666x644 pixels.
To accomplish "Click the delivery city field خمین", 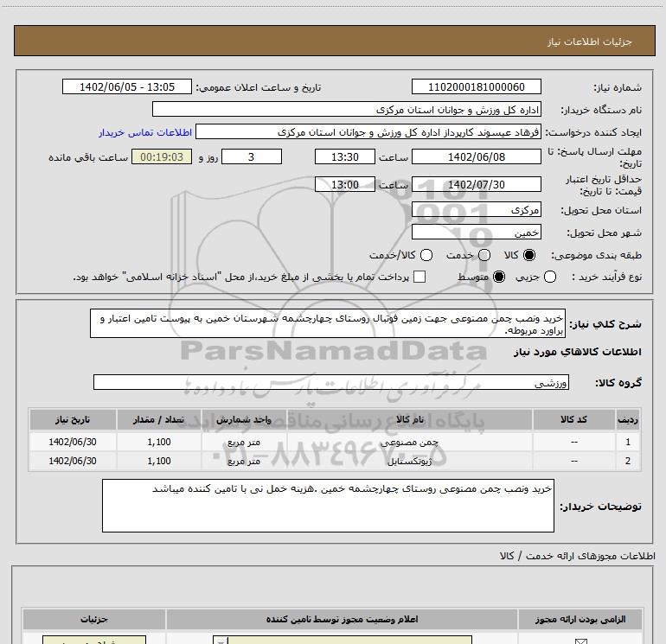I will coord(476,232).
